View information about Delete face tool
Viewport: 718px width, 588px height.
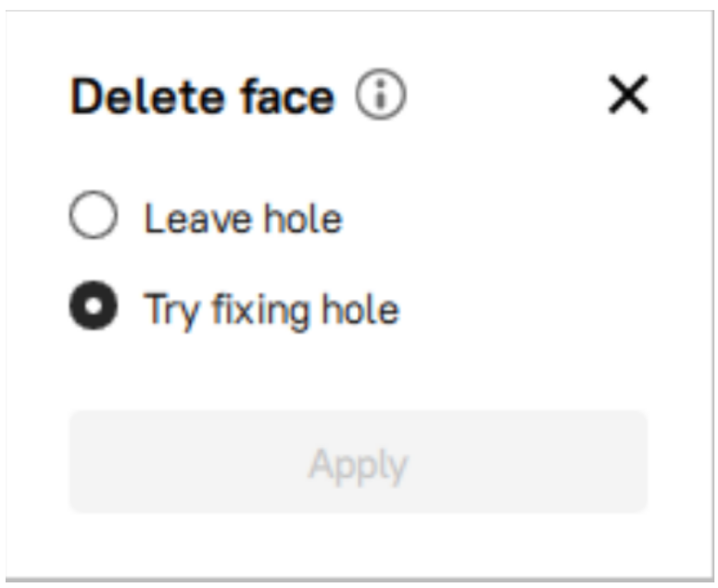pos(381,94)
